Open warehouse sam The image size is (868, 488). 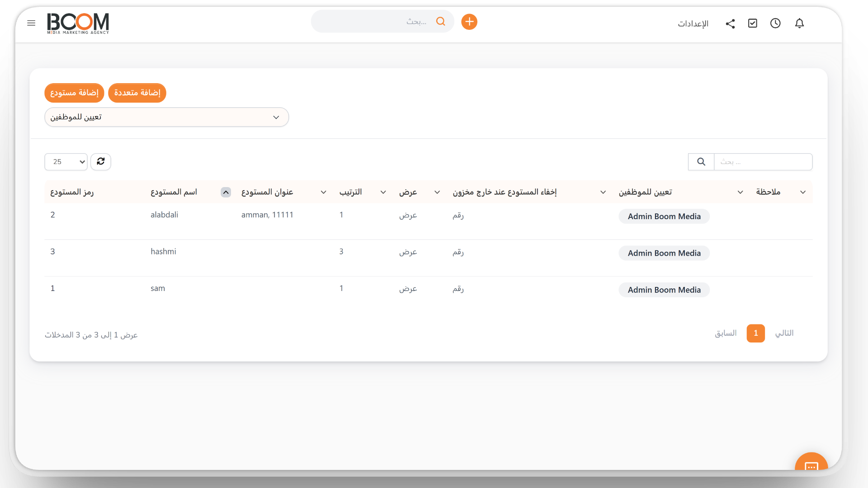pos(158,288)
